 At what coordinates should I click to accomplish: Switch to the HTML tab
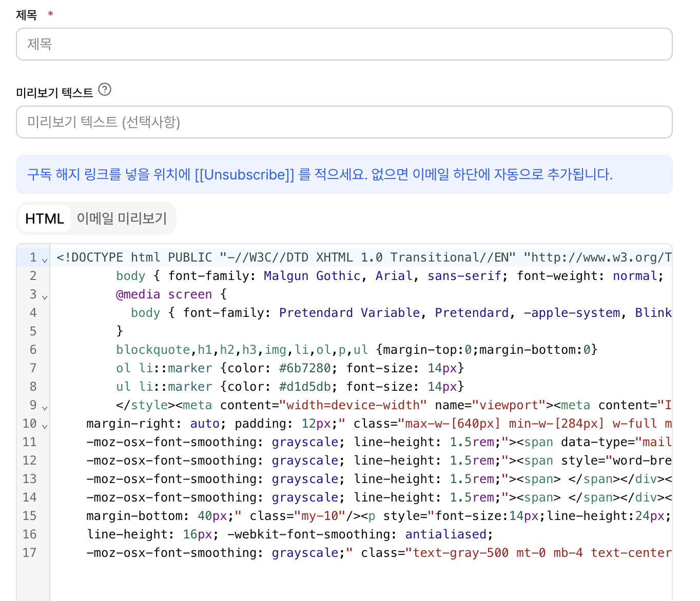click(x=45, y=218)
